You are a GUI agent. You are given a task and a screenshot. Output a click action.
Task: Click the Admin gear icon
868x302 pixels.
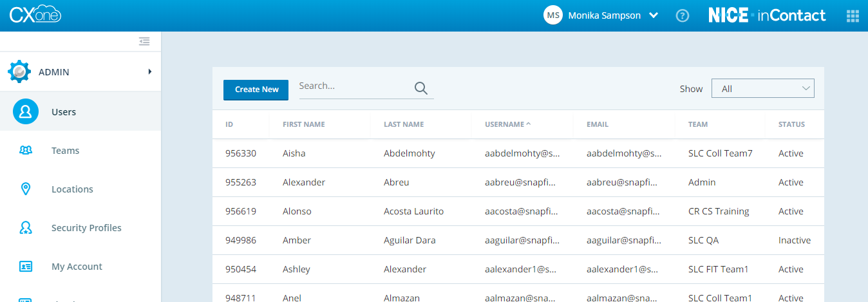[19, 72]
